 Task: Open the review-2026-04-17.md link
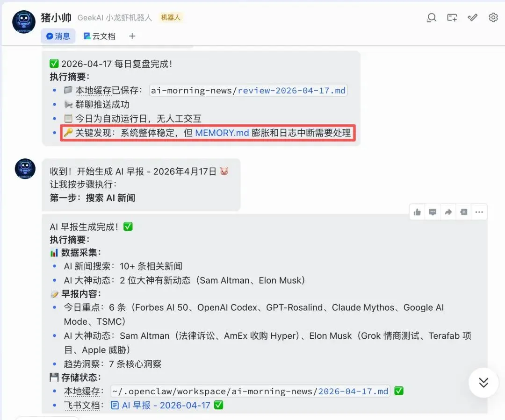[291, 91]
